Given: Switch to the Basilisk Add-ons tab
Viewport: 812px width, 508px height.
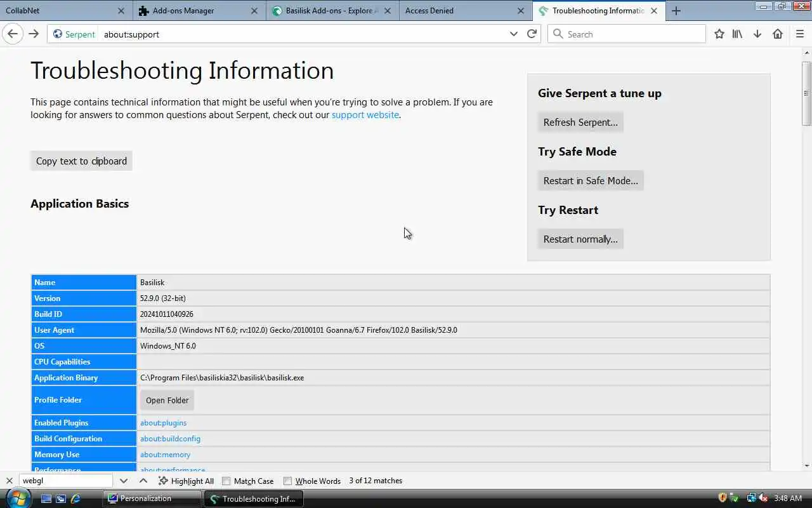Looking at the screenshot, I should (332, 11).
